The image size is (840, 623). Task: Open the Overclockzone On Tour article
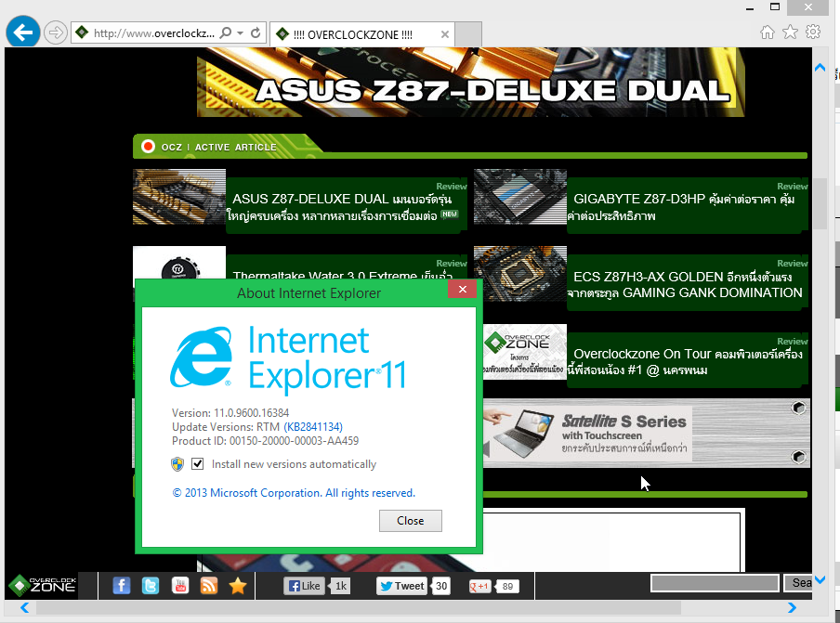tap(687, 361)
